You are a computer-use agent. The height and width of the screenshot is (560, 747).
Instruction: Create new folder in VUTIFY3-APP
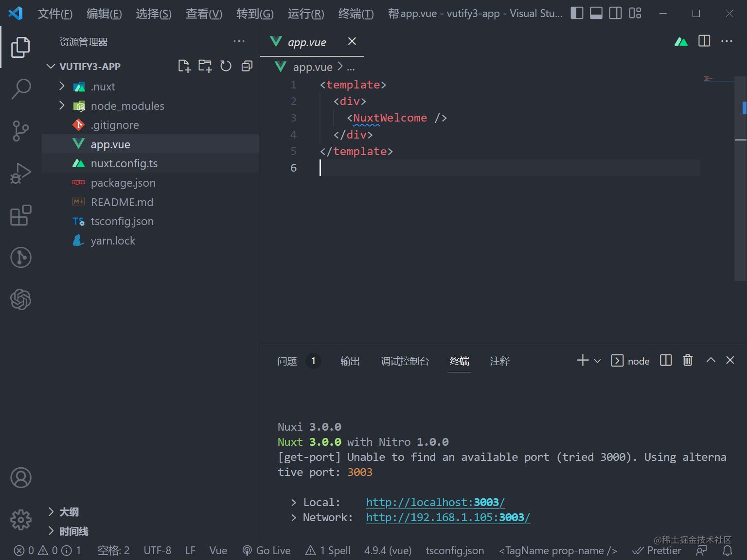[205, 66]
